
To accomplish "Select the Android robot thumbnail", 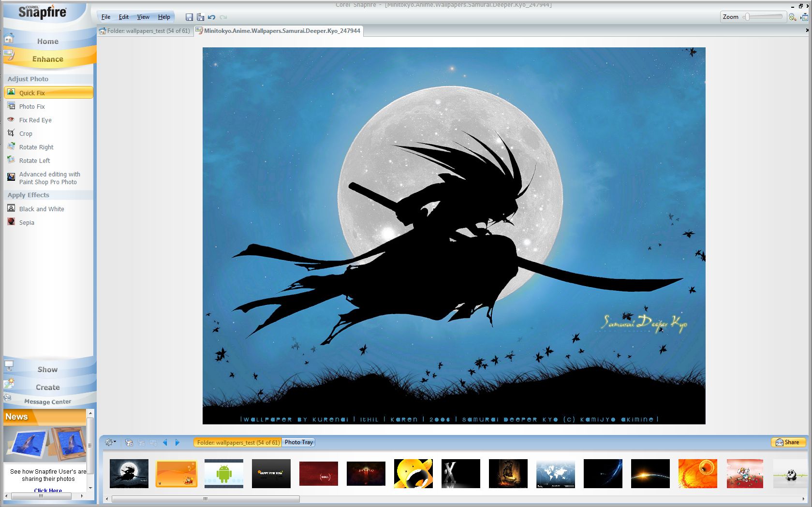I will point(224,473).
